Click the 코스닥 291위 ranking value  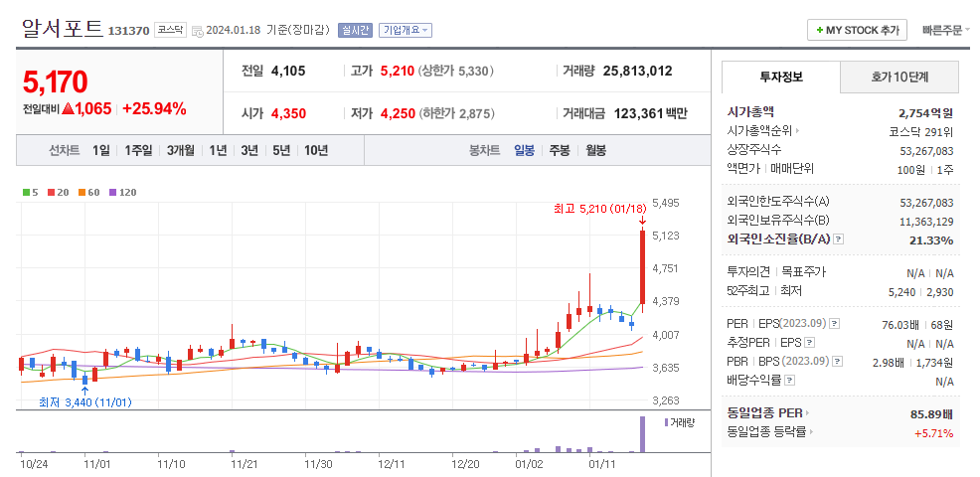tap(921, 132)
